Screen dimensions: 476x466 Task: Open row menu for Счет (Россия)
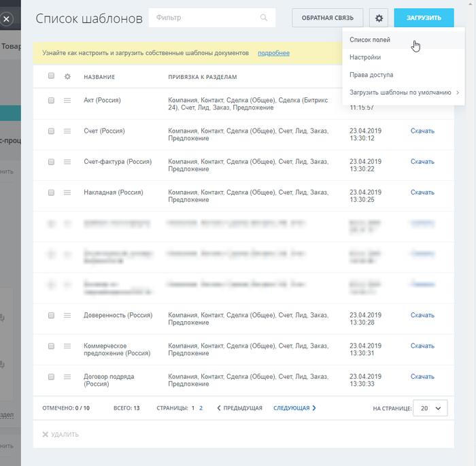67,131
